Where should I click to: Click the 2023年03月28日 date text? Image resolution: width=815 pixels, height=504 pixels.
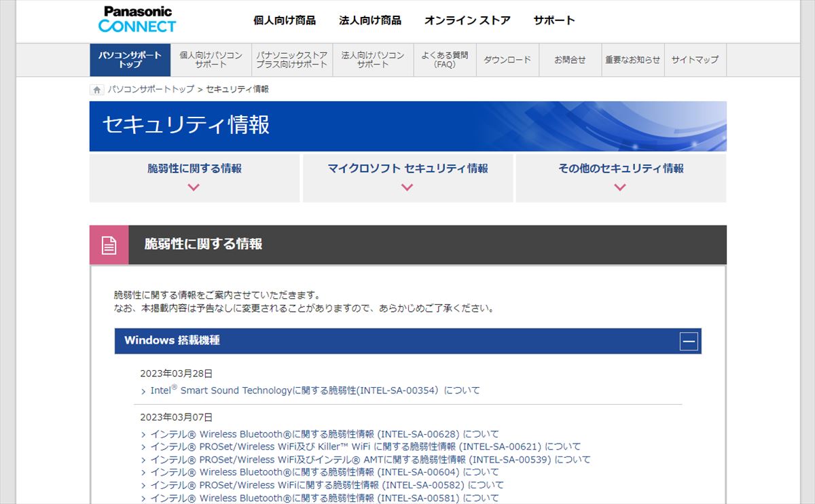click(177, 374)
